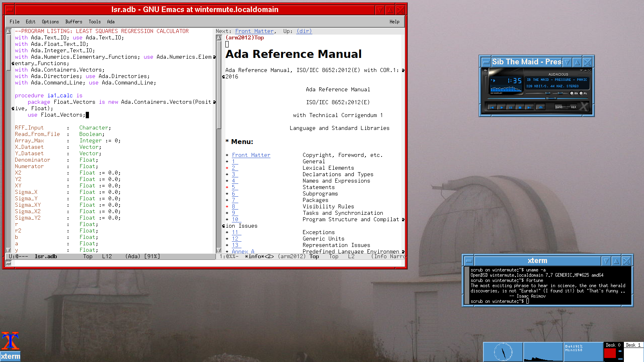Follow the Front Matter menu link
This screenshot has width=644, height=362.
click(251, 155)
